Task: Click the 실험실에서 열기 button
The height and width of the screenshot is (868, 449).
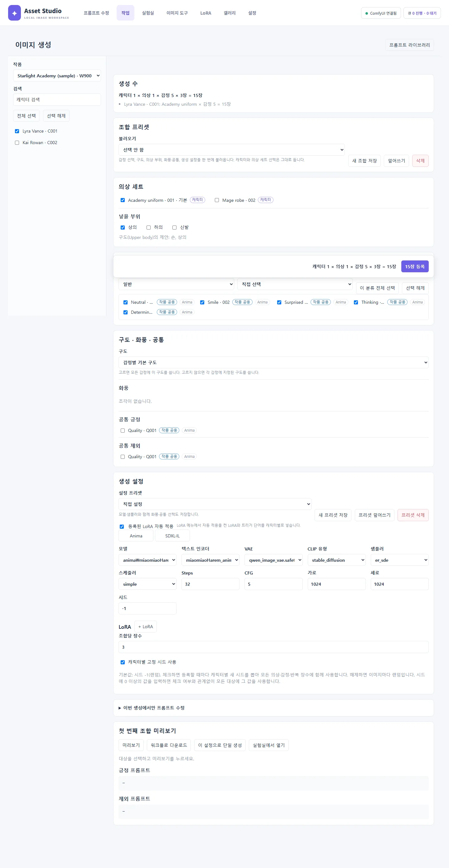Action: pyautogui.click(x=269, y=745)
